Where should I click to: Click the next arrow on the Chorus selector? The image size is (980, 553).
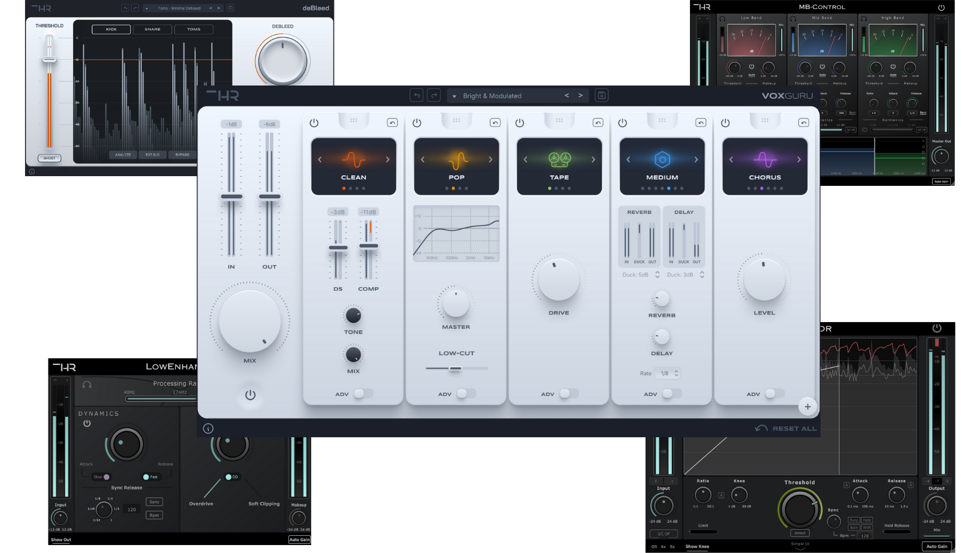tap(798, 159)
